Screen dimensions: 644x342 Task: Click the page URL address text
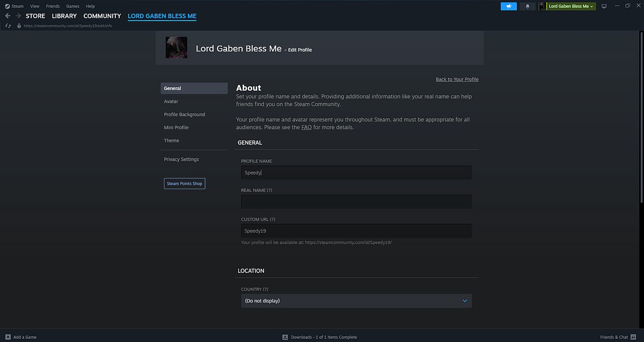click(x=68, y=26)
